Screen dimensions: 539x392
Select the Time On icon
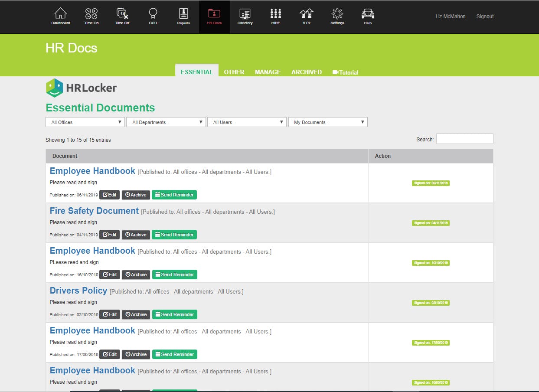pos(91,16)
